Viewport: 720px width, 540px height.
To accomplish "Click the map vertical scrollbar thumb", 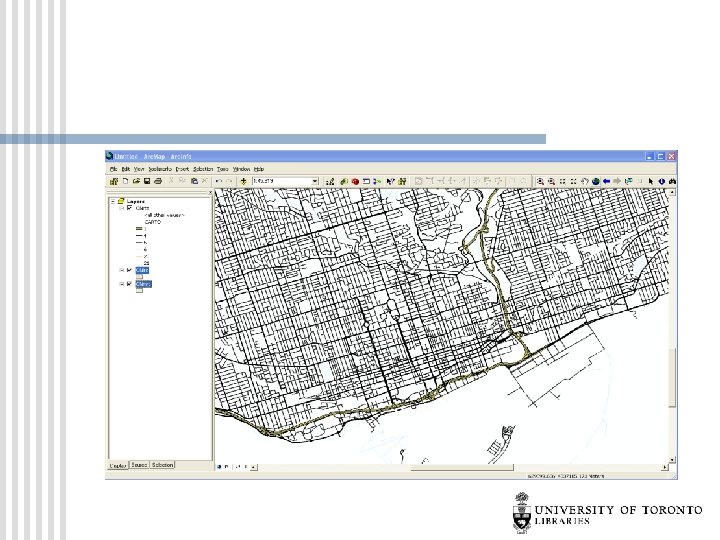I will click(672, 377).
